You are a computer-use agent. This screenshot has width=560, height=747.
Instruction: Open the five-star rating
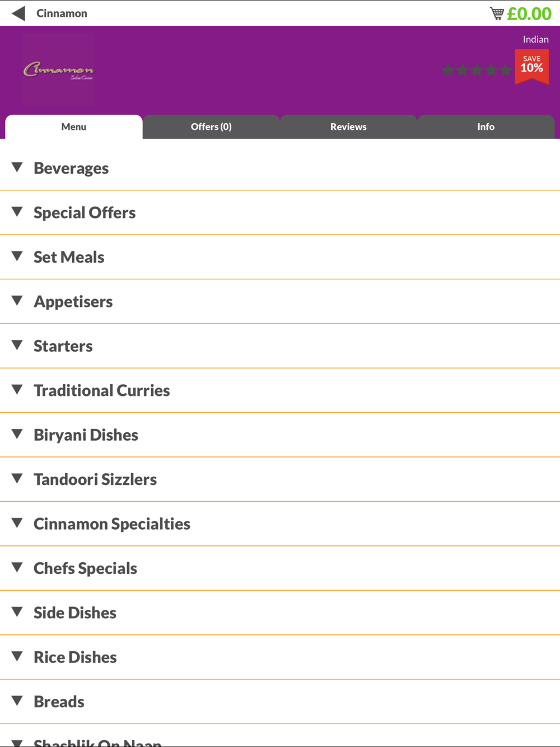477,71
